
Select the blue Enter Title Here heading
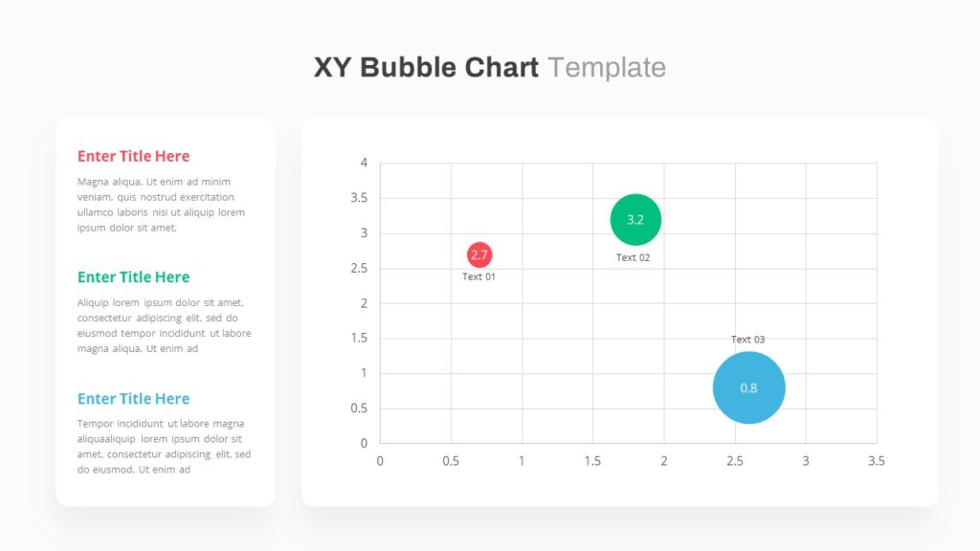tap(134, 399)
